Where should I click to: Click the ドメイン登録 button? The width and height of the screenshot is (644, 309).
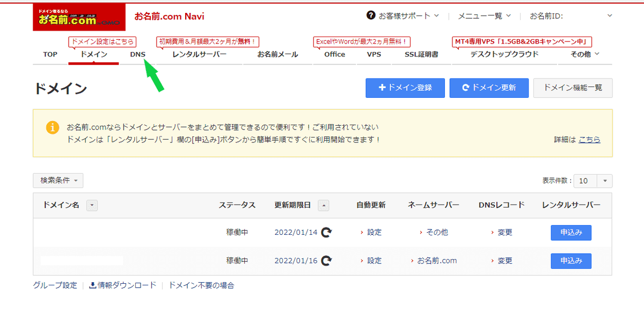tap(405, 88)
